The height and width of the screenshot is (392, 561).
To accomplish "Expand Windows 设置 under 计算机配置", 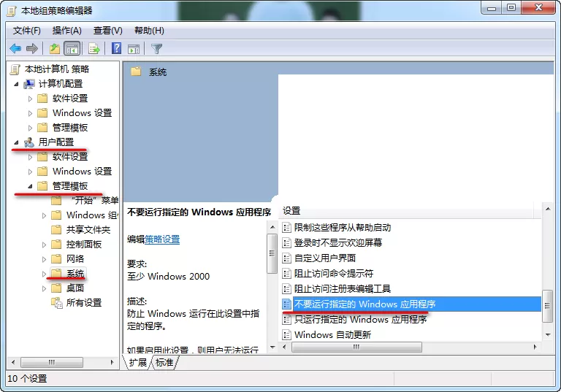I will [30, 113].
